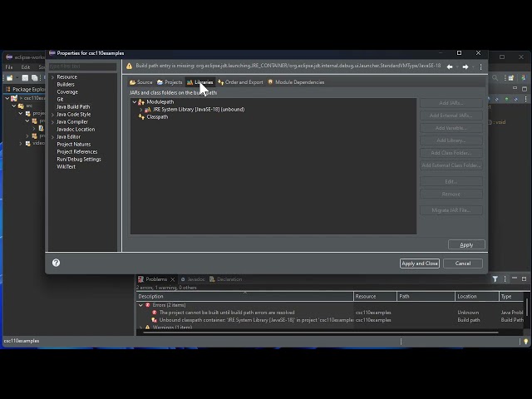
Task: Click the Package Explorer tab icon
Action: [x=7, y=89]
